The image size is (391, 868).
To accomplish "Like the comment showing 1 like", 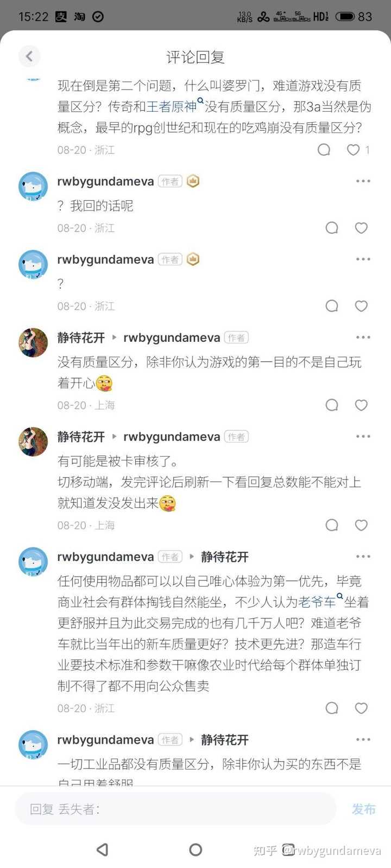I will (354, 150).
